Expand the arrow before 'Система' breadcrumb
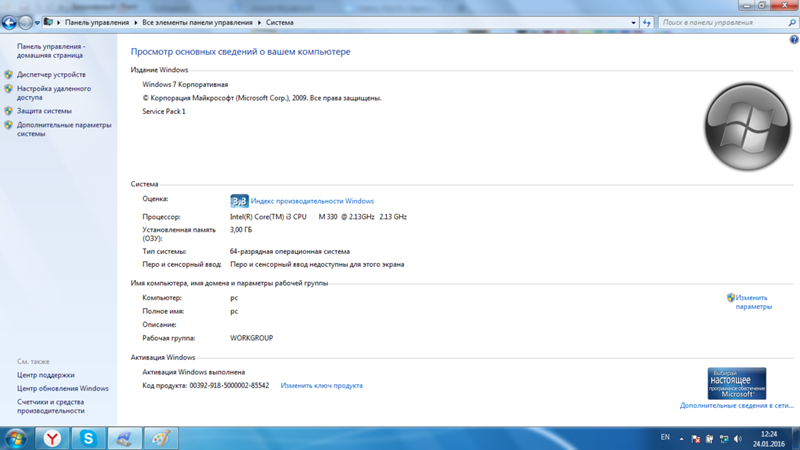 [259, 22]
